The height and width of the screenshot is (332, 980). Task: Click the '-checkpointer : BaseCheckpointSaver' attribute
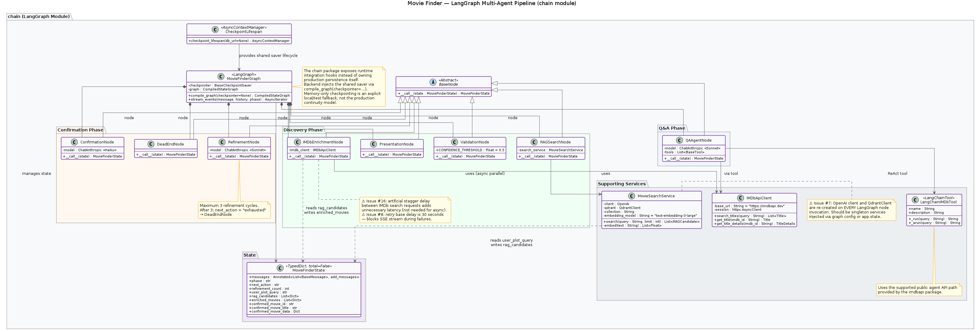point(220,85)
